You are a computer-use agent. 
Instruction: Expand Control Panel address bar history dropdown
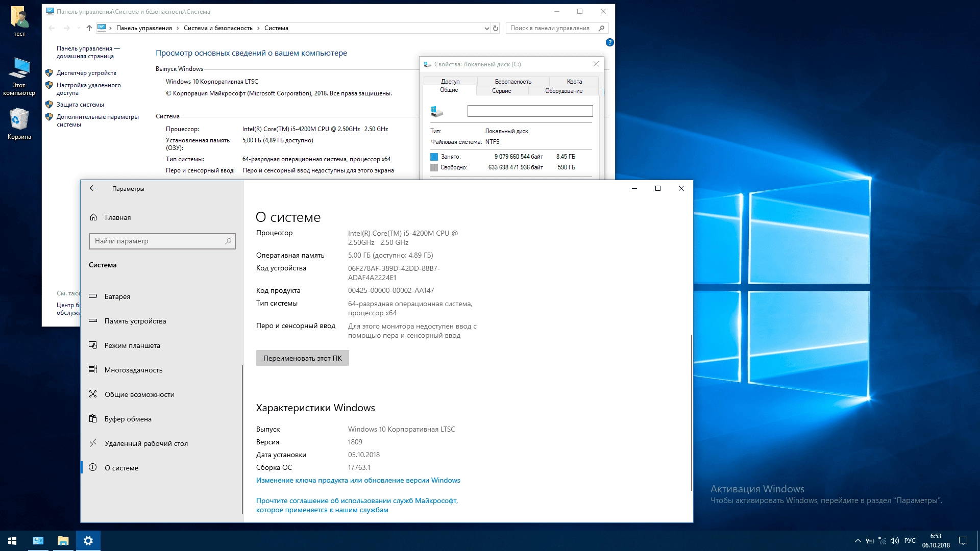tap(486, 28)
